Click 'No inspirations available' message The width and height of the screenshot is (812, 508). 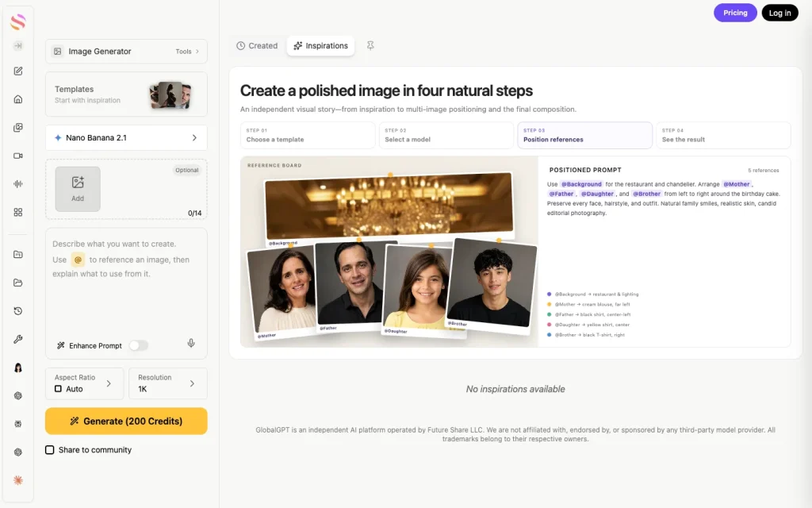click(x=515, y=389)
